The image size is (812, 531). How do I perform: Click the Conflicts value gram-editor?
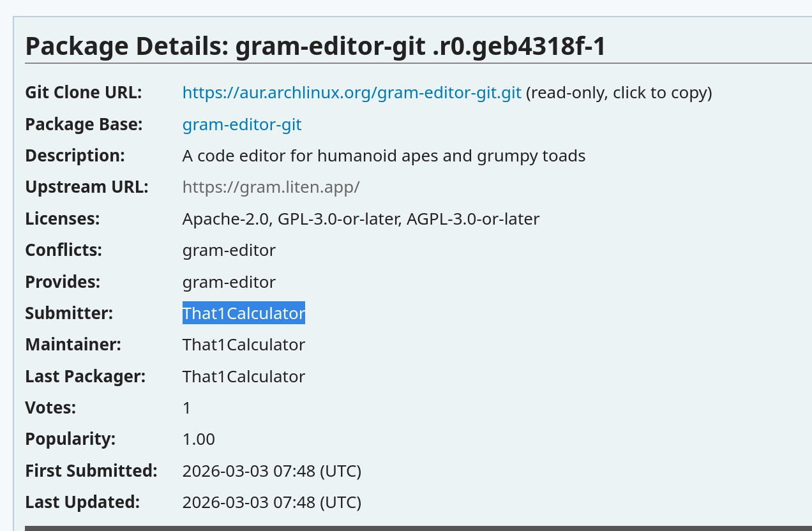(229, 250)
